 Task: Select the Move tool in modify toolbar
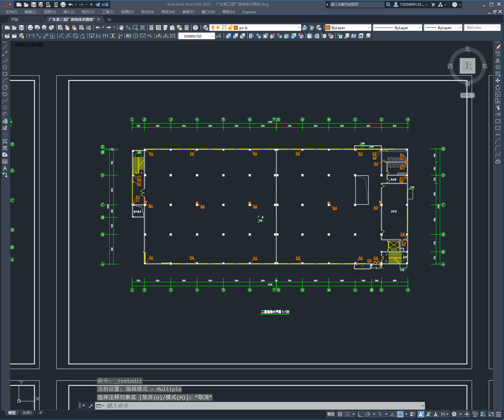coord(498,81)
